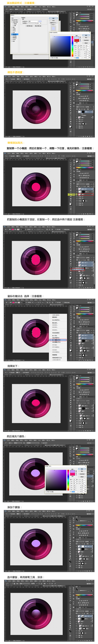The height and width of the screenshot is (644, 98).
Task: Select the S radio button in 纯色 color picker
Action: pyautogui.click(x=70, y=482)
